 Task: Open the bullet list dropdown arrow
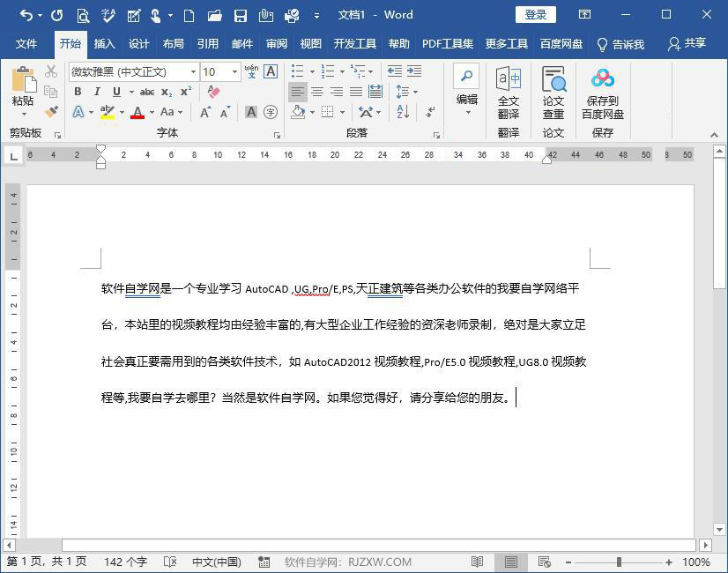point(311,72)
